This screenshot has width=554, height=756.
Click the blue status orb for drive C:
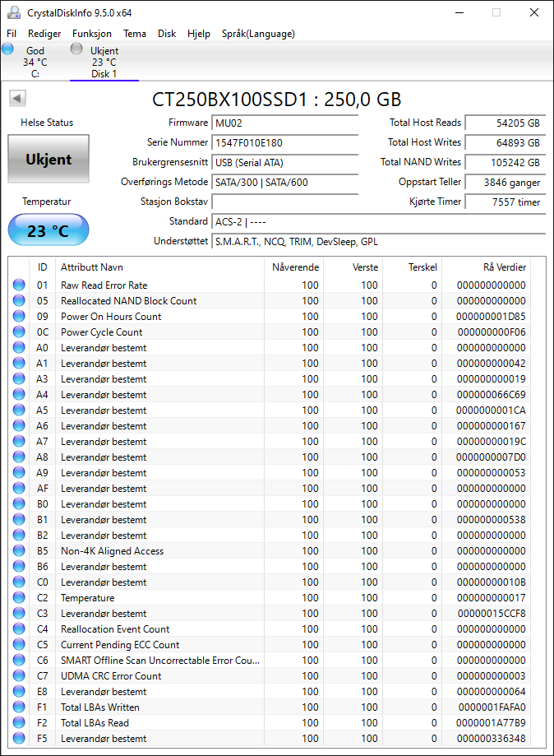click(x=7, y=49)
